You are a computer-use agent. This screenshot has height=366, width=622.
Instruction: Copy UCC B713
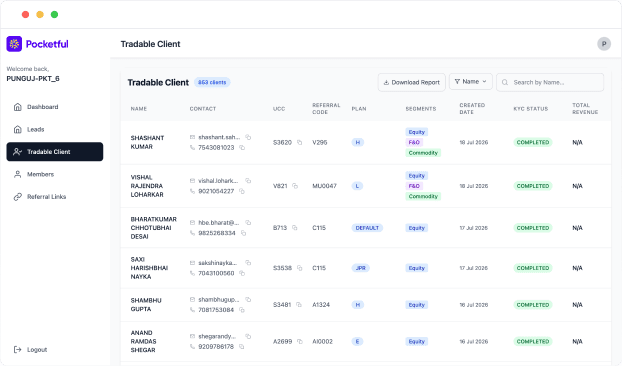[294, 228]
